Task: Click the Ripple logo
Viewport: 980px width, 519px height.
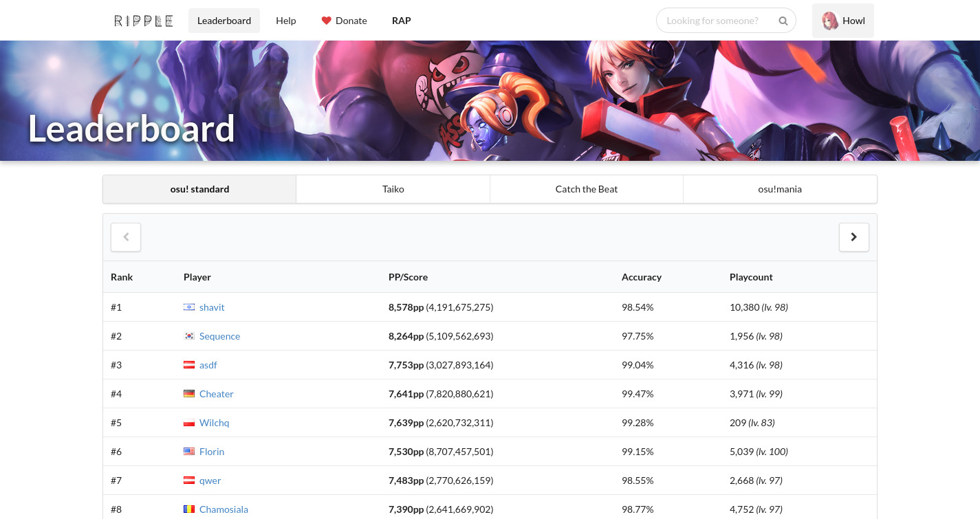Action: (143, 21)
